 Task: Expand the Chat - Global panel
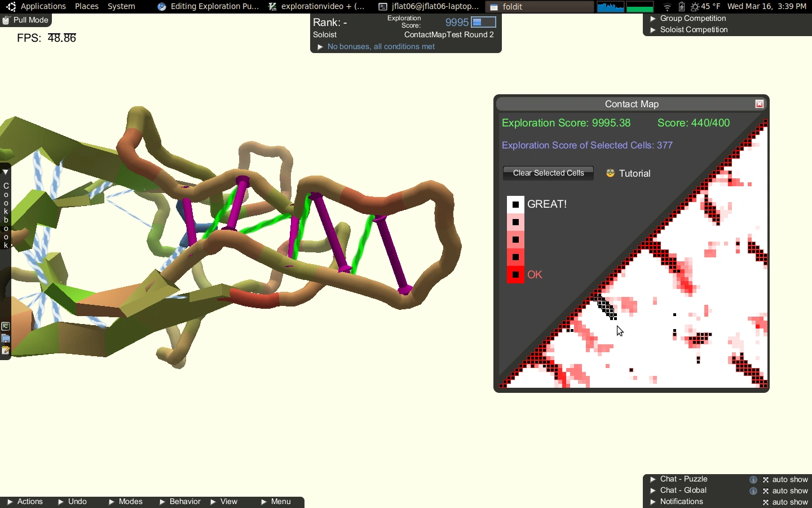(x=653, y=491)
